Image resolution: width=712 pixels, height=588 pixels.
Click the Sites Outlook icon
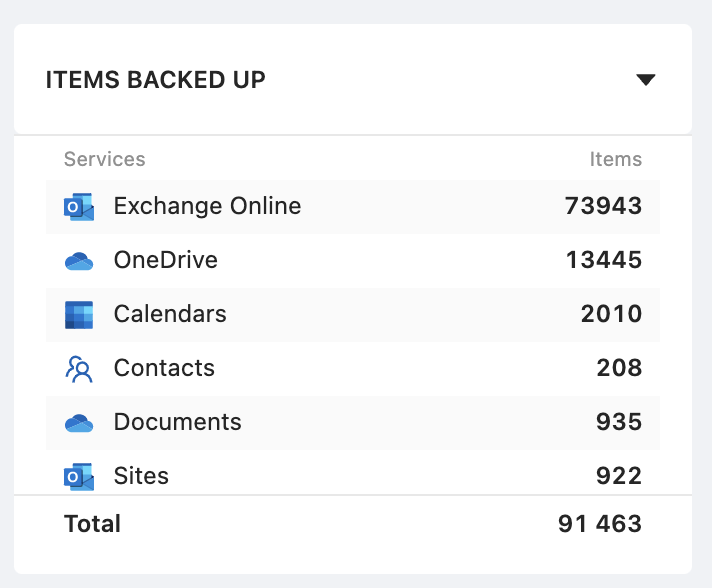pos(79,477)
